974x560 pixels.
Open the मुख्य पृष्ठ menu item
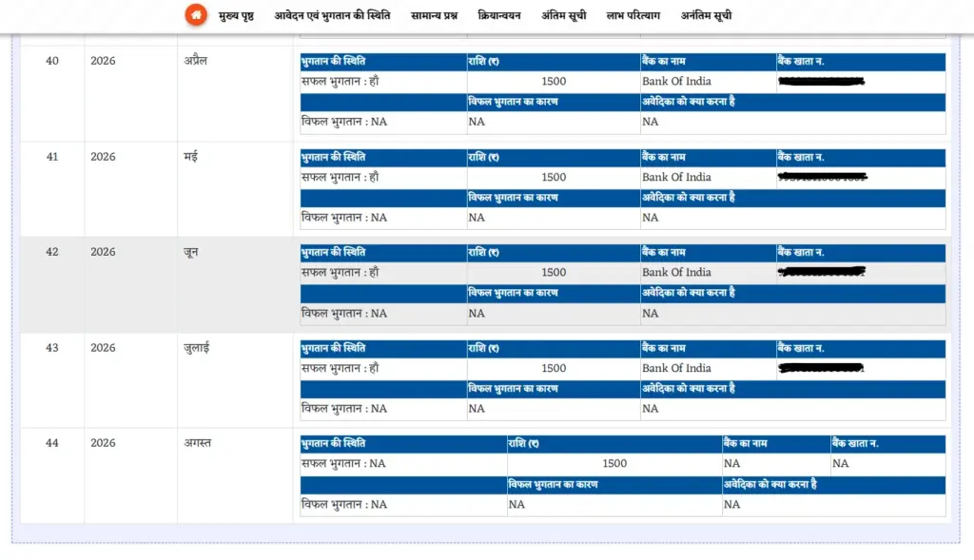coord(236,15)
